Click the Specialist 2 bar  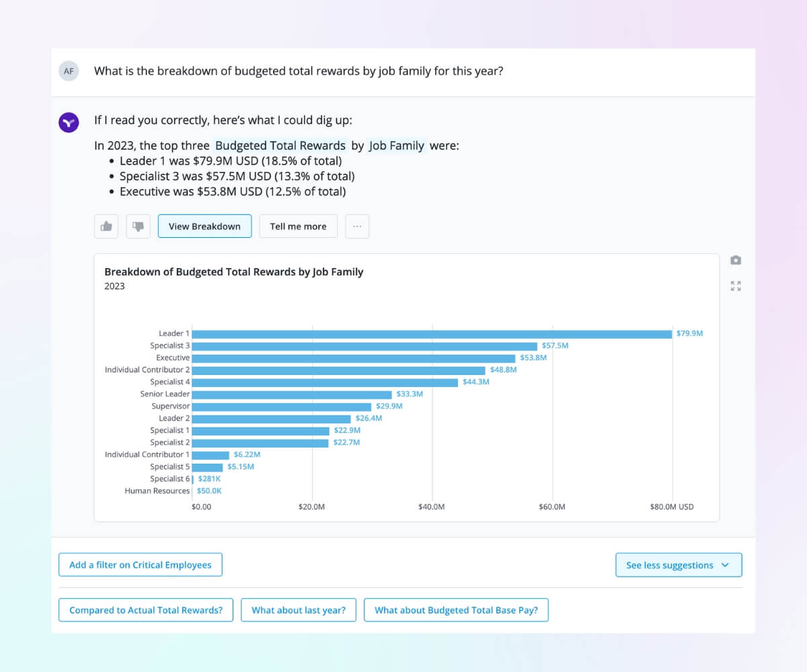(x=260, y=443)
